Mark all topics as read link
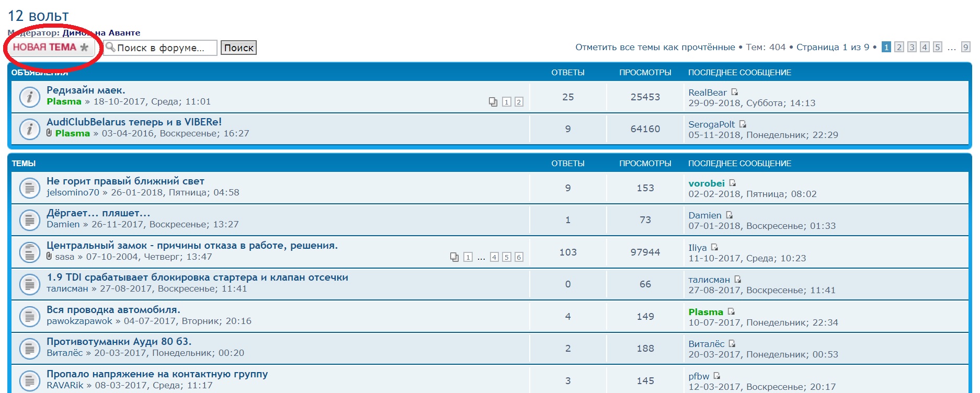The height and width of the screenshot is (393, 980). tap(655, 47)
